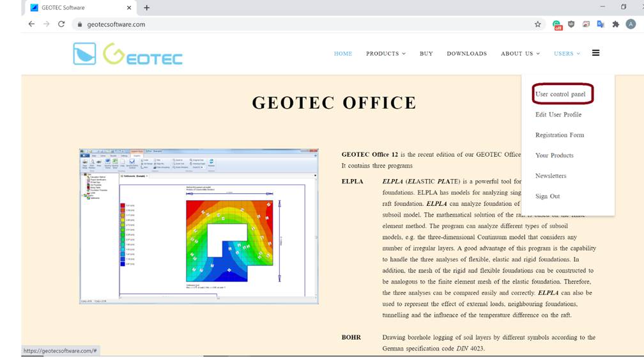Click the browser back arrow
644x362 pixels.
[x=32, y=24]
